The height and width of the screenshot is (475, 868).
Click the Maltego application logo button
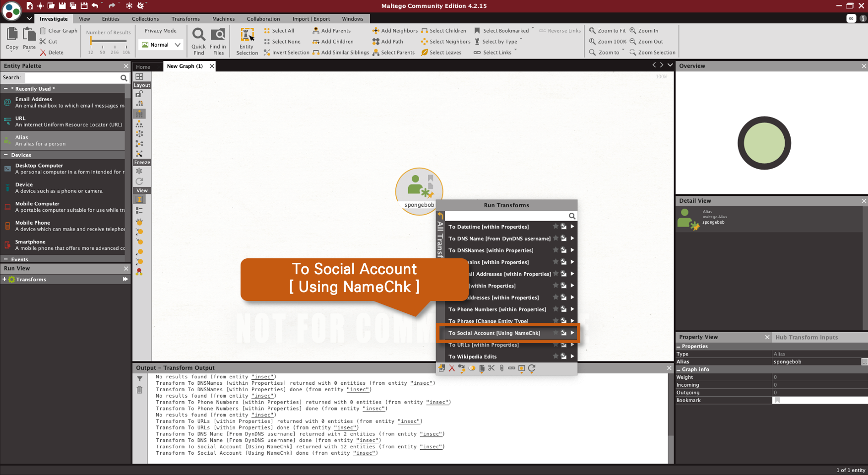11,11
